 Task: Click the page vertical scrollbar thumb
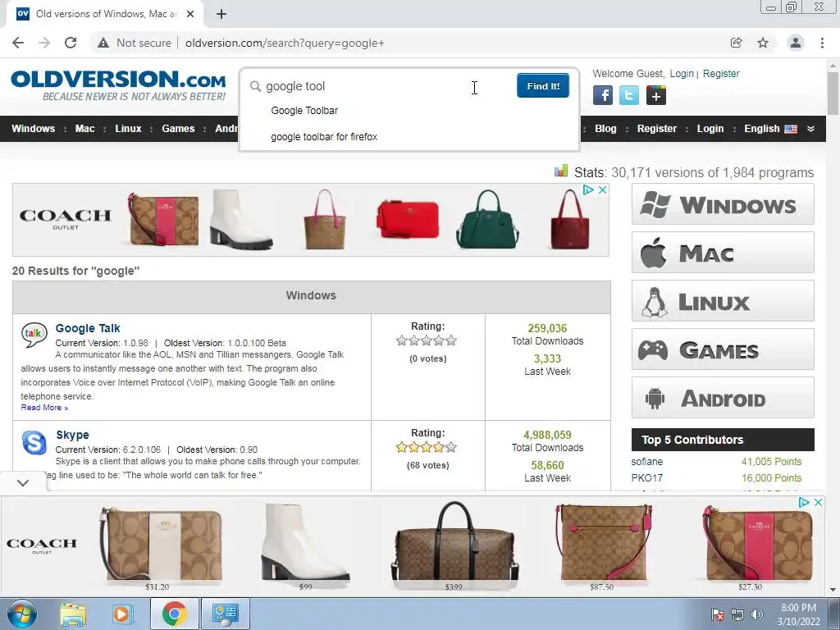(833, 93)
